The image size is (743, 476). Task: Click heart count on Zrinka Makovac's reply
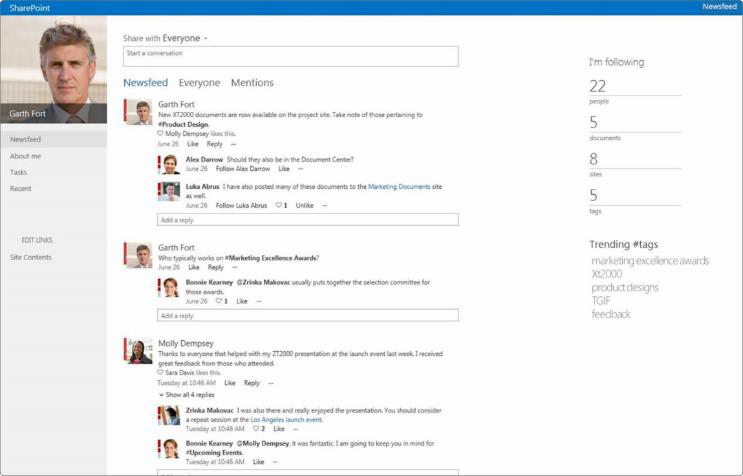pos(259,429)
